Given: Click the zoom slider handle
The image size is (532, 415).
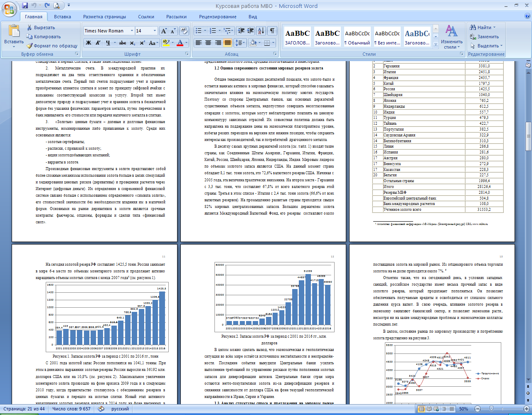Looking at the screenshot, I should coord(491,409).
